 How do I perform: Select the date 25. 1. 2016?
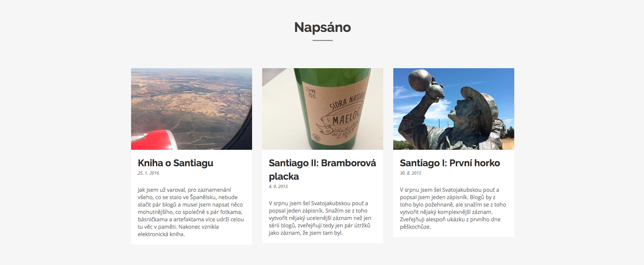(x=148, y=173)
